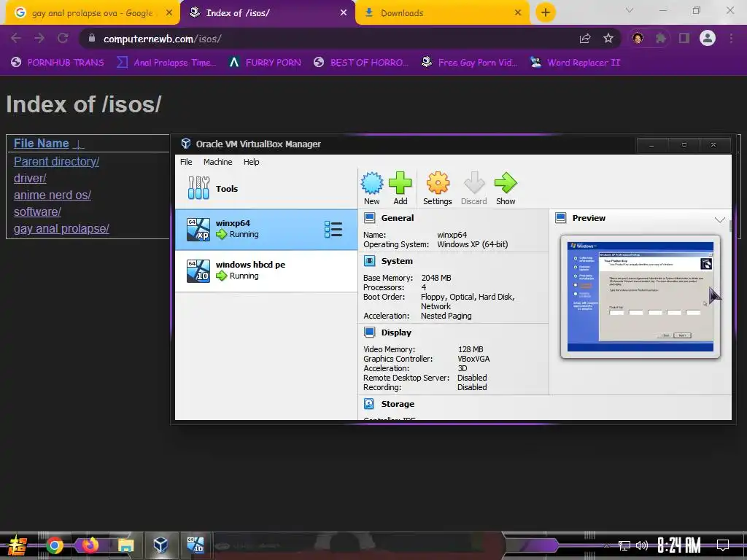This screenshot has width=747, height=560.
Task: Click the Storage section disk icon
Action: [x=369, y=404]
